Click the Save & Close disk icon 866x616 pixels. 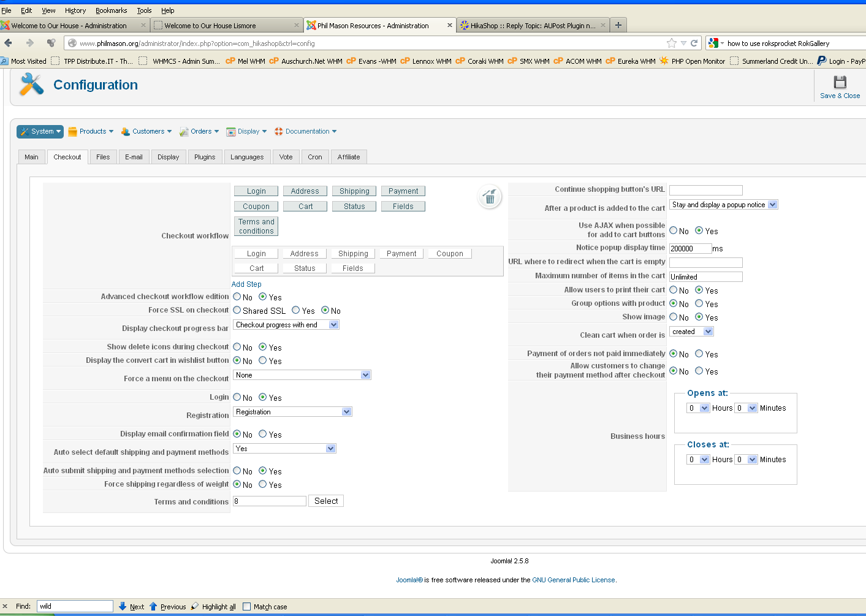click(x=840, y=82)
